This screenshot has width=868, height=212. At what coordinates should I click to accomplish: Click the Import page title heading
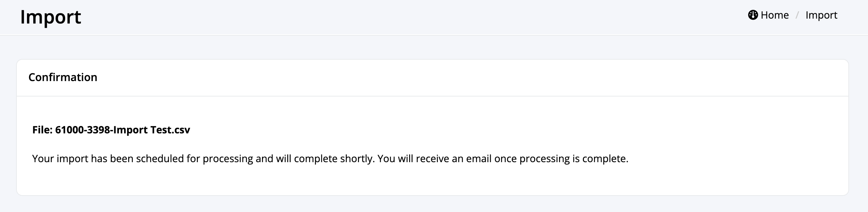click(51, 17)
